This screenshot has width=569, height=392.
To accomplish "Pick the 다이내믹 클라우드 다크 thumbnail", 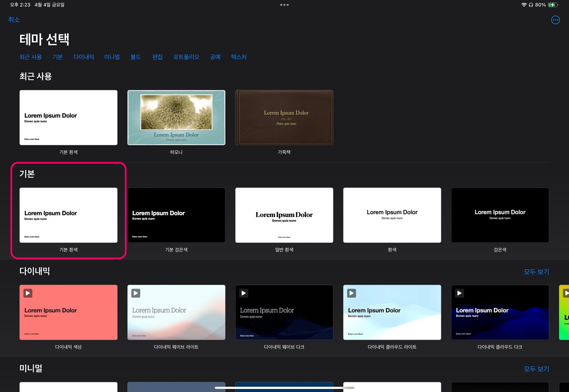I will pyautogui.click(x=500, y=313).
